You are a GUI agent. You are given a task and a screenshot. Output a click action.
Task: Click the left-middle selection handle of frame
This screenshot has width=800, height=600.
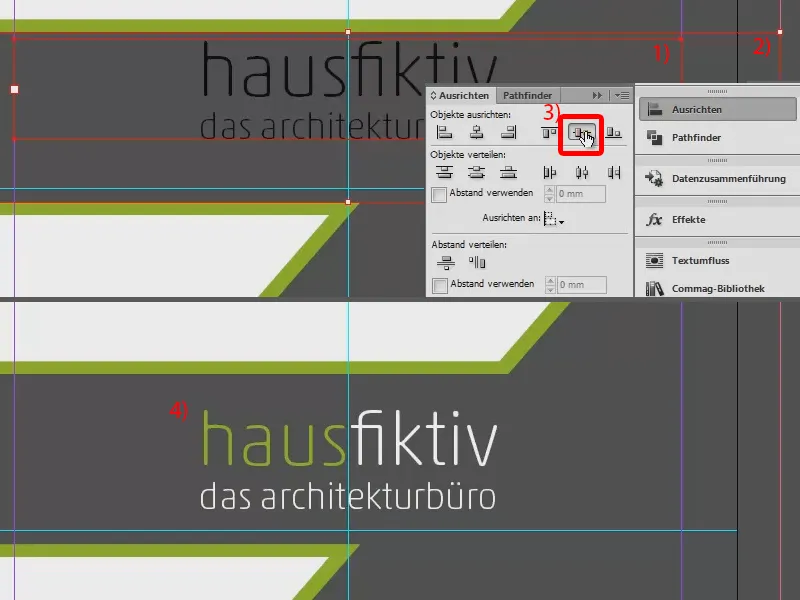pos(14,89)
